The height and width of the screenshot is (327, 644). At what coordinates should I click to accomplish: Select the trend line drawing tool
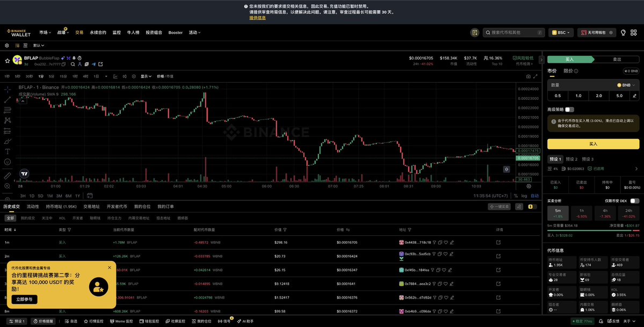[x=8, y=100]
